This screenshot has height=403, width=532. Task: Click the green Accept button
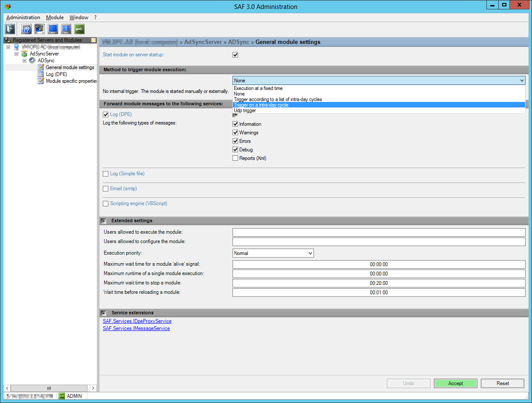[x=455, y=383]
